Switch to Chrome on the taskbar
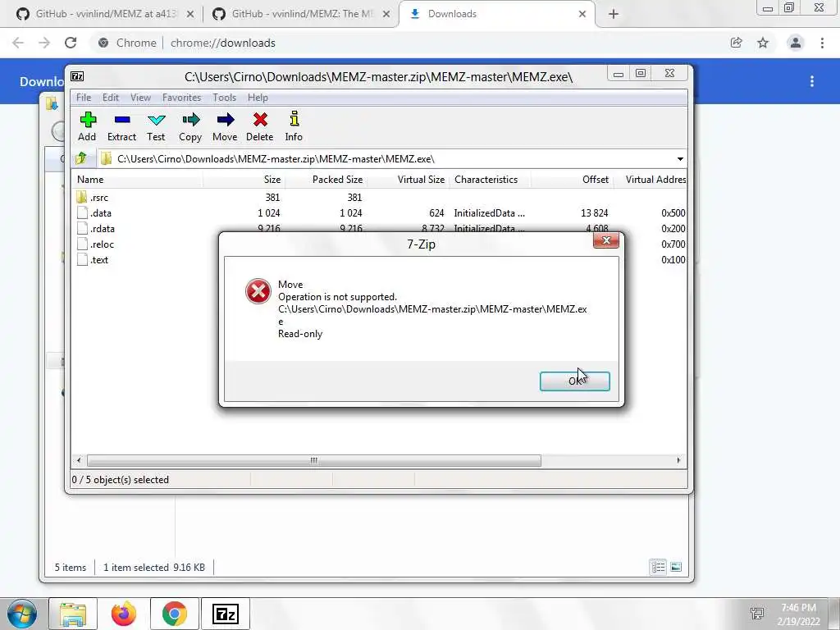The image size is (840, 630). click(x=175, y=614)
